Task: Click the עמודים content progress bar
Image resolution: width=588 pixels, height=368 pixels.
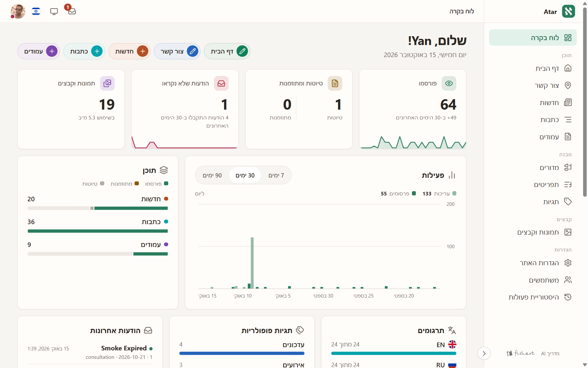Action: pos(98,254)
